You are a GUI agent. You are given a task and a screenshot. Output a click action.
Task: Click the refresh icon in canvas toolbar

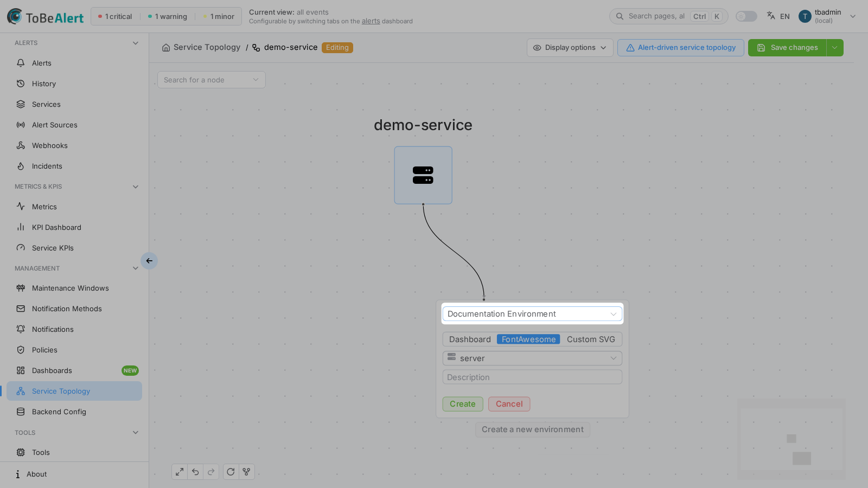click(231, 472)
